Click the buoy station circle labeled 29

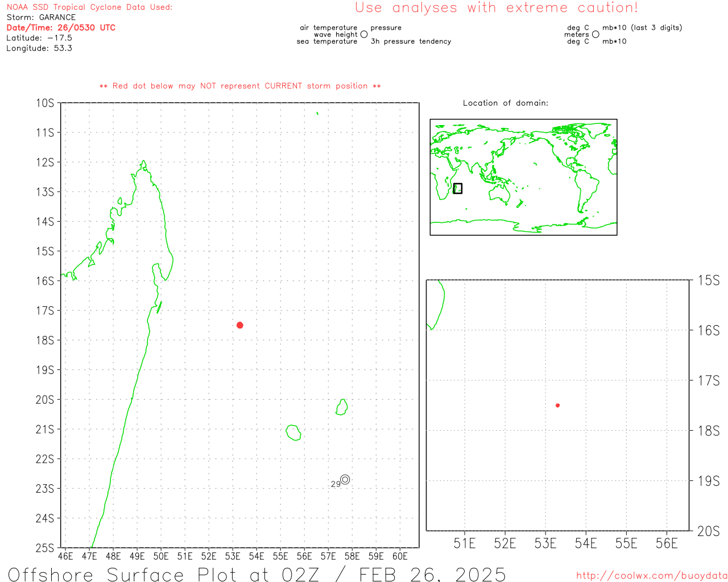345,479
